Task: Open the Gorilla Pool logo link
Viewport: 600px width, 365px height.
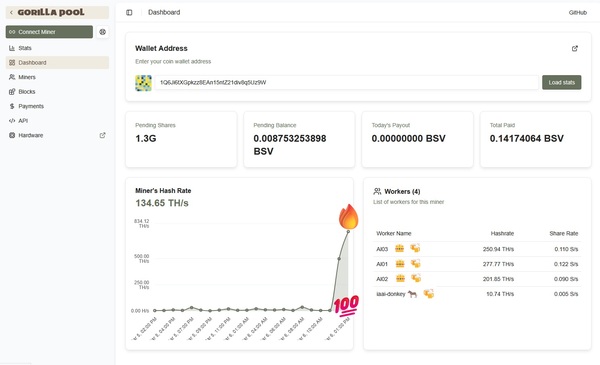Action: (51, 12)
